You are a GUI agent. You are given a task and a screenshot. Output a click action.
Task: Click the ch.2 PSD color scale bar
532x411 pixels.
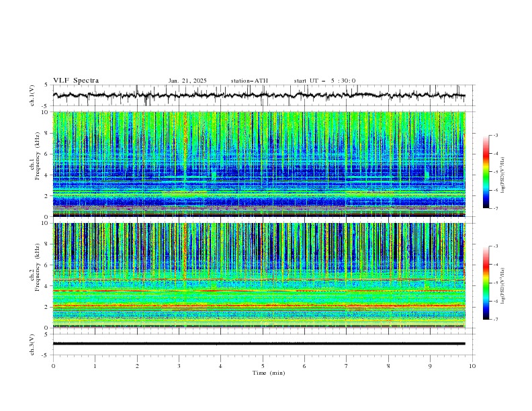[486, 283]
